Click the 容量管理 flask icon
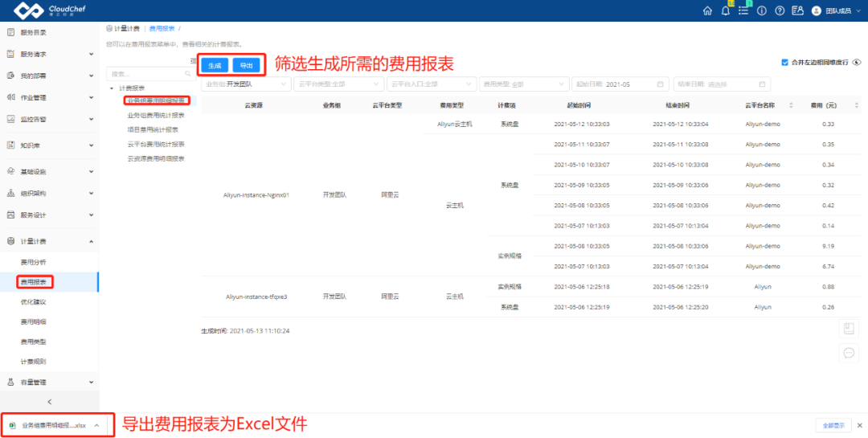The height and width of the screenshot is (438, 868). (10, 382)
